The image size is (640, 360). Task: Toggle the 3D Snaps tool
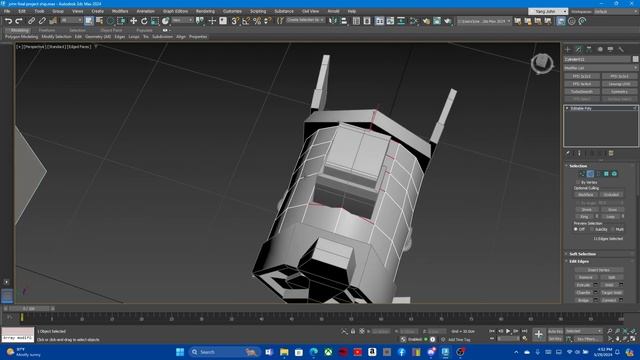pyautogui.click(x=235, y=21)
